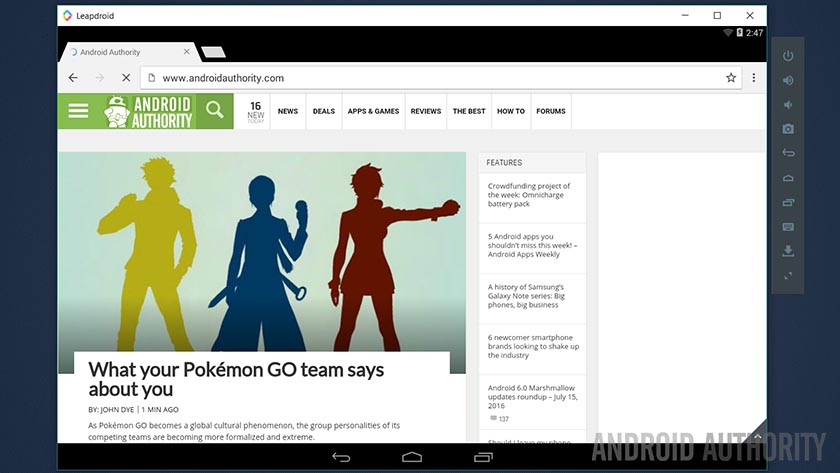Open the browser three-dot overflow menu

click(754, 78)
